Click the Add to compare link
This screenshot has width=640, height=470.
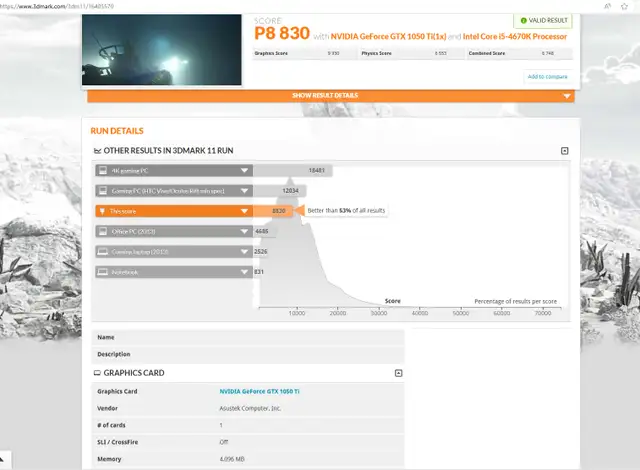[547, 76]
